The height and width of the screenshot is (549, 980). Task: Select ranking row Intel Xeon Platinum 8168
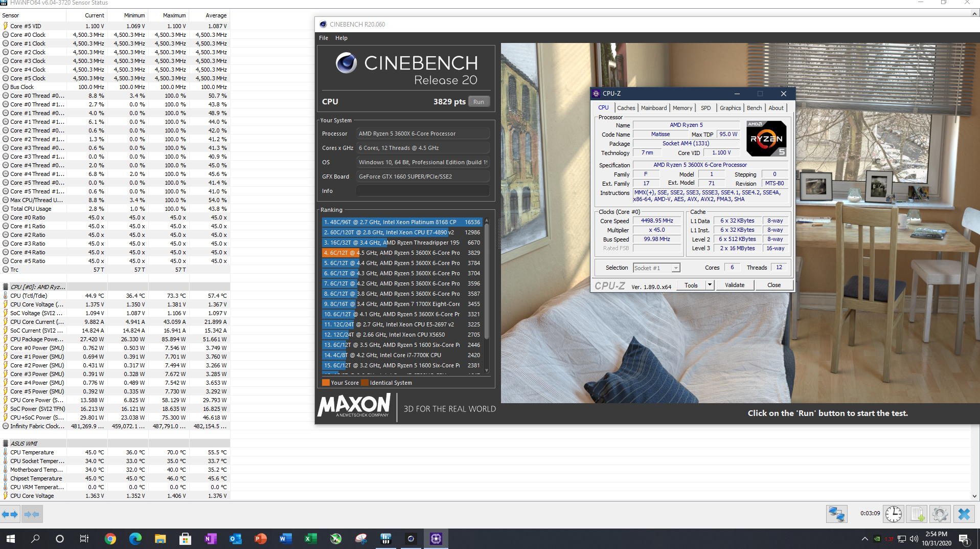point(402,222)
